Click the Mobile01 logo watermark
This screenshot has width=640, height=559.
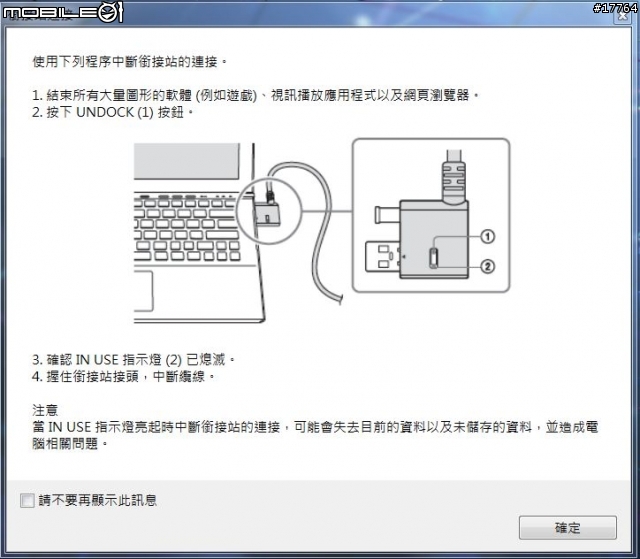click(63, 12)
